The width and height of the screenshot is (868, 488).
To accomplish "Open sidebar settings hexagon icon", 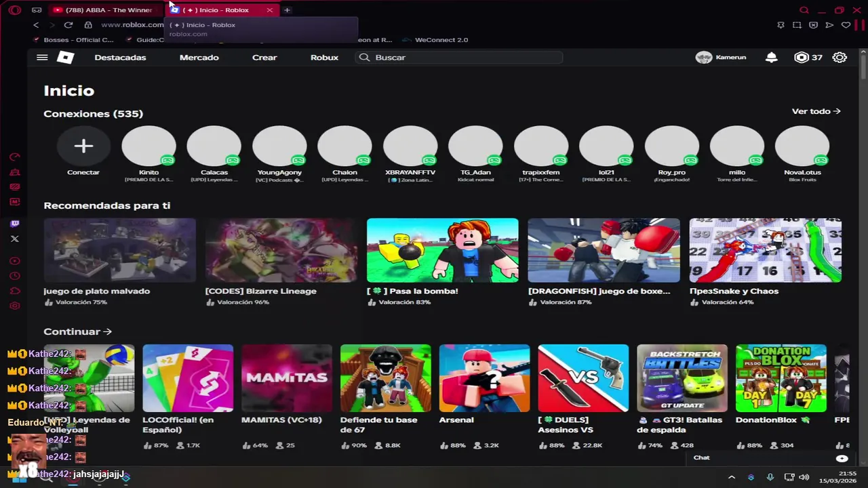I will [15, 306].
